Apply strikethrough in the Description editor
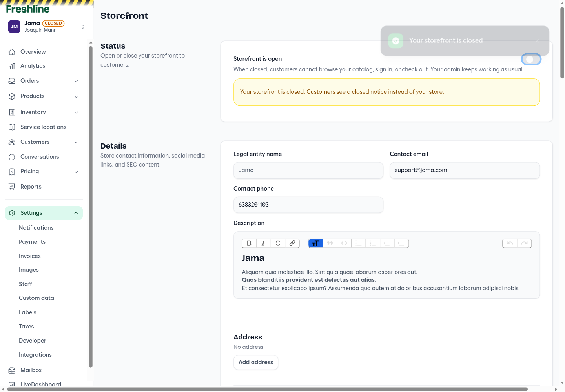The height and width of the screenshot is (392, 565). tap(278, 243)
